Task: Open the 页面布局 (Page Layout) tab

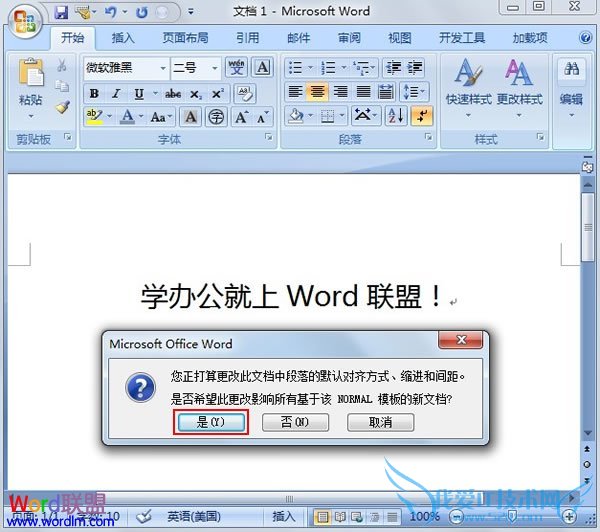Action: click(185, 39)
